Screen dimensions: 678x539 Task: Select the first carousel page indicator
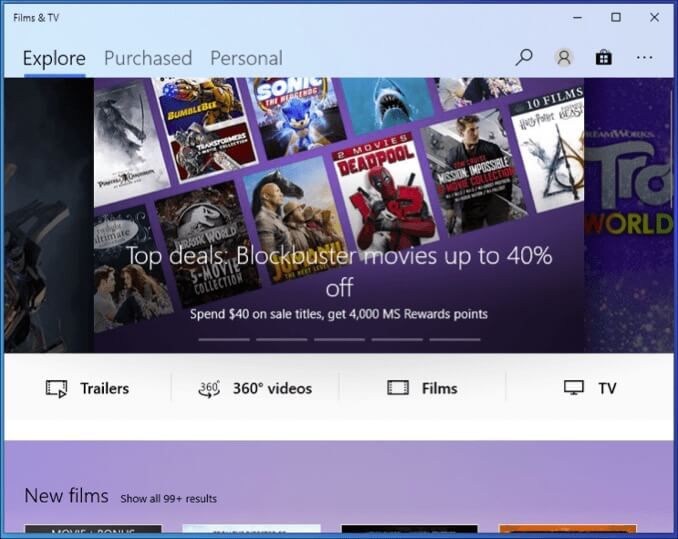click(x=224, y=339)
